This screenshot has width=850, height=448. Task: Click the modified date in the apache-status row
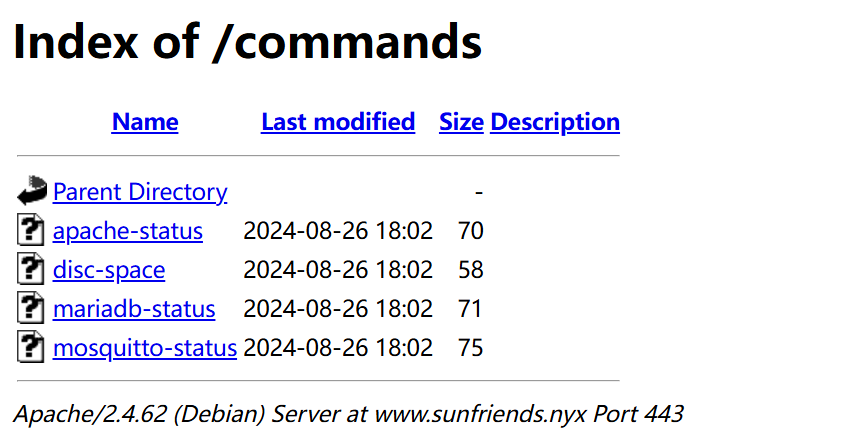338,231
